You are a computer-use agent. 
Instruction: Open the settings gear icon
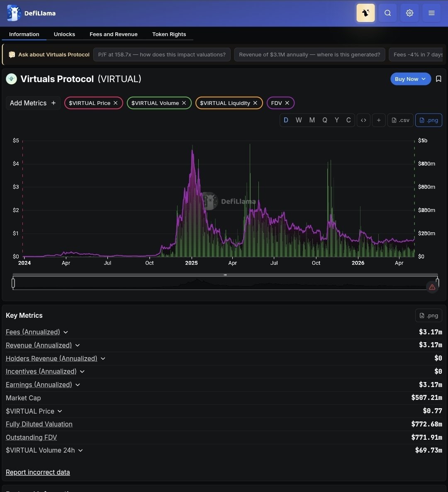point(409,13)
